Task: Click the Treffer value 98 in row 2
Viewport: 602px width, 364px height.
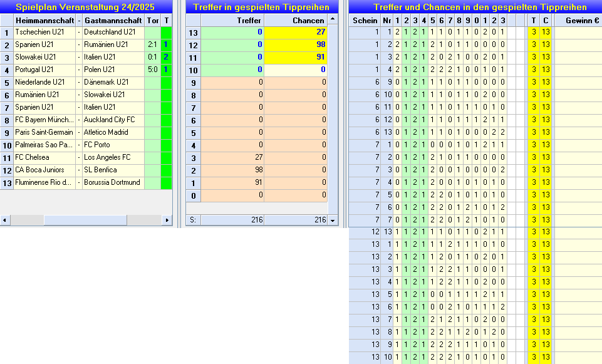Action: 232,170
